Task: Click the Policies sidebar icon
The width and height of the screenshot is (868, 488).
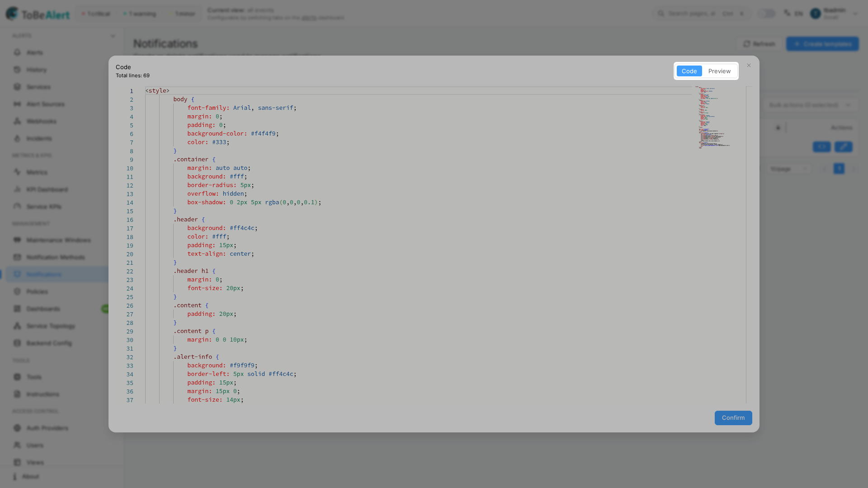Action: click(17, 291)
